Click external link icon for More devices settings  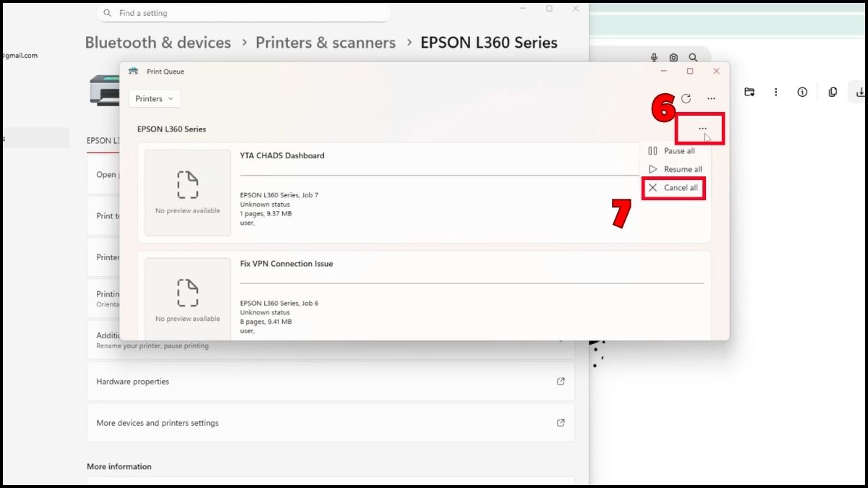(561, 423)
